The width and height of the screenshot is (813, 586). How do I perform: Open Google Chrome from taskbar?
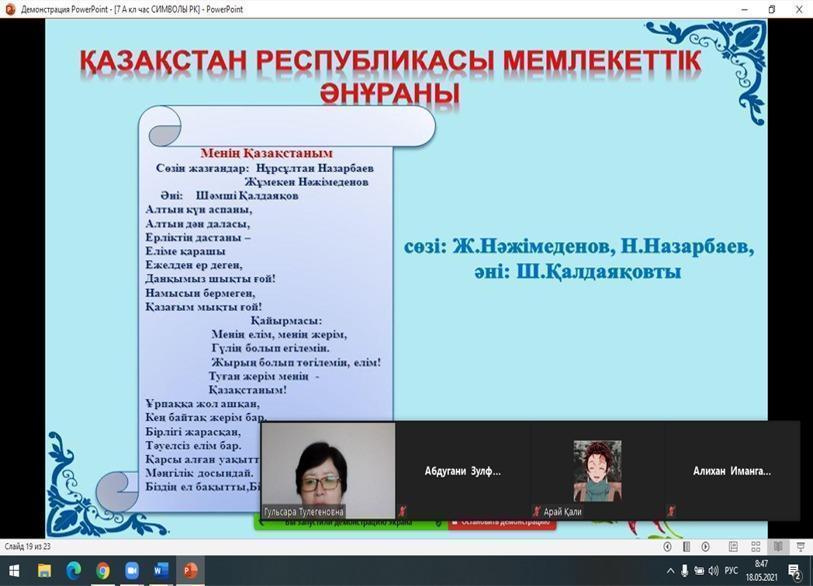(x=103, y=571)
